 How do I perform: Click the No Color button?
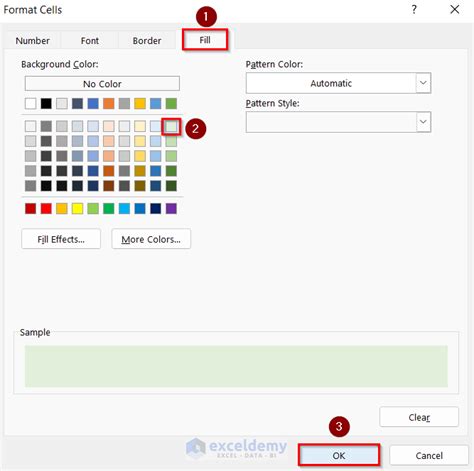pyautogui.click(x=102, y=84)
